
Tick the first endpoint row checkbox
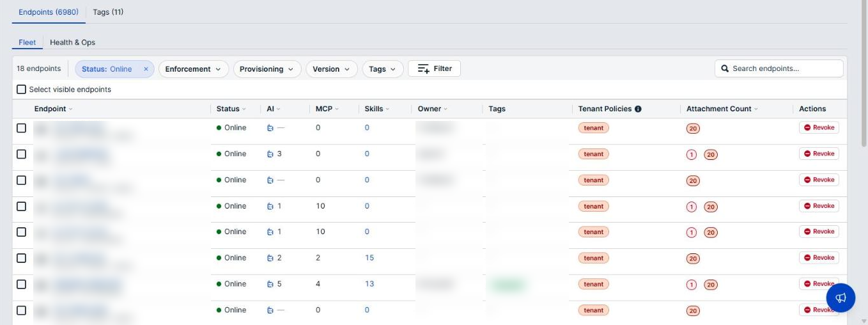(x=21, y=128)
